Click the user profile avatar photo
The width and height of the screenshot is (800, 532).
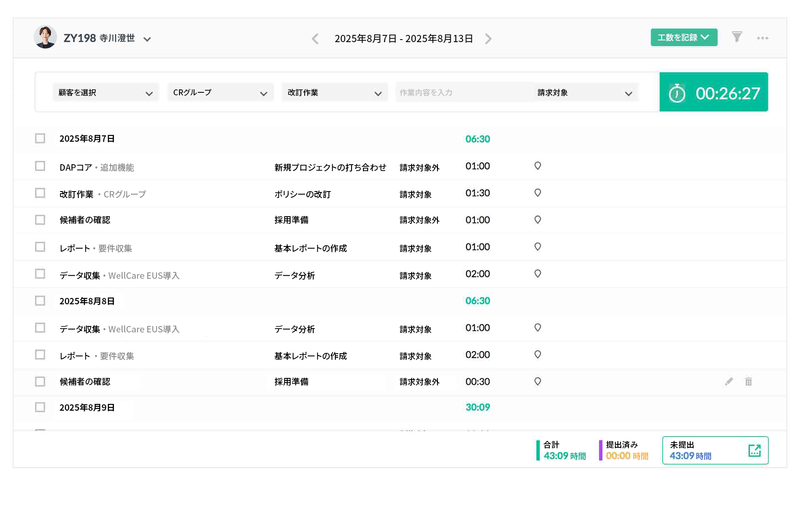(45, 37)
